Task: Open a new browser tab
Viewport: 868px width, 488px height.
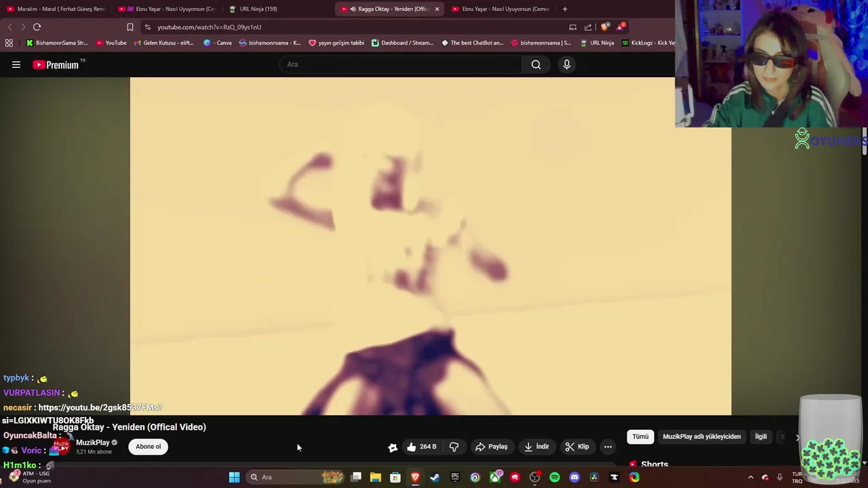Action: (x=565, y=9)
